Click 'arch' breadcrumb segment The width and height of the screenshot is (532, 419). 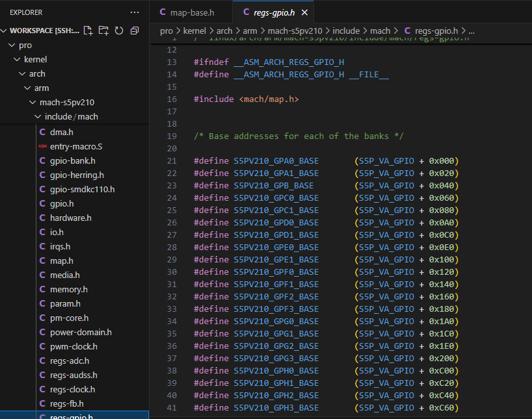pyautogui.click(x=224, y=31)
